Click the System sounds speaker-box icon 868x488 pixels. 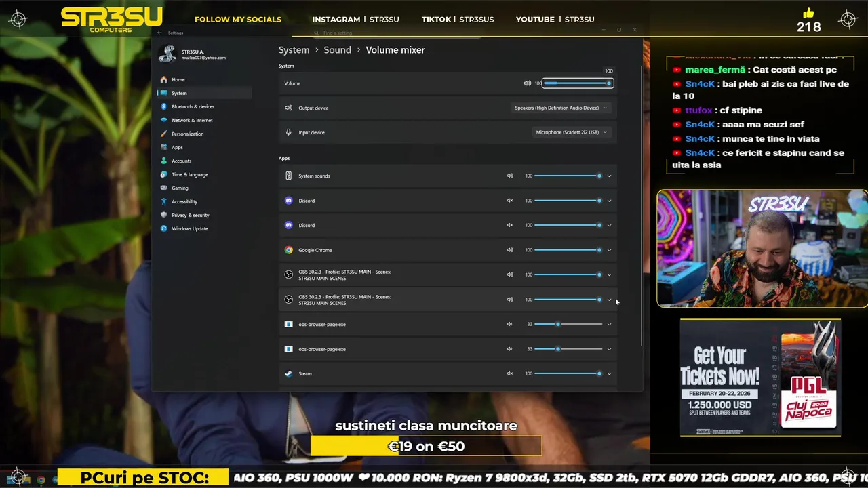point(289,176)
